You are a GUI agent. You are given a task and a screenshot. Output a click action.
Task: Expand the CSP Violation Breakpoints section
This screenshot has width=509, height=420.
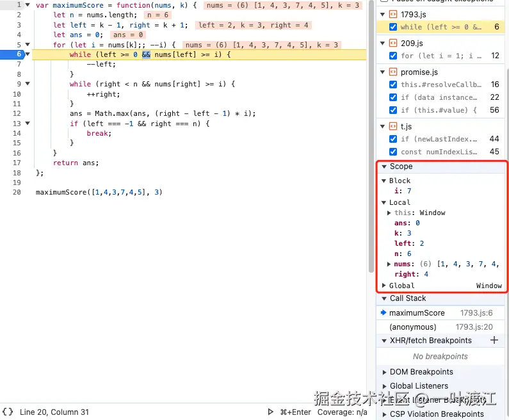point(384,414)
